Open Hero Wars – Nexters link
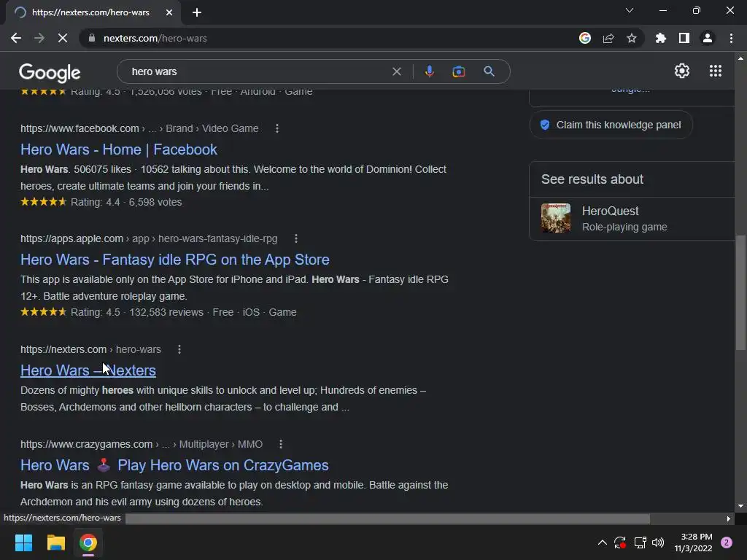Image resolution: width=747 pixels, height=560 pixels. tap(88, 370)
